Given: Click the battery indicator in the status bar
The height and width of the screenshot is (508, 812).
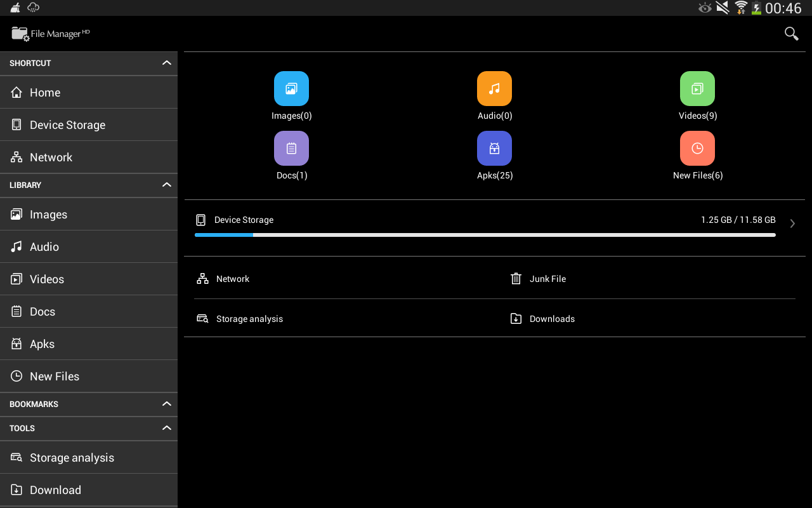Looking at the screenshot, I should [x=756, y=8].
